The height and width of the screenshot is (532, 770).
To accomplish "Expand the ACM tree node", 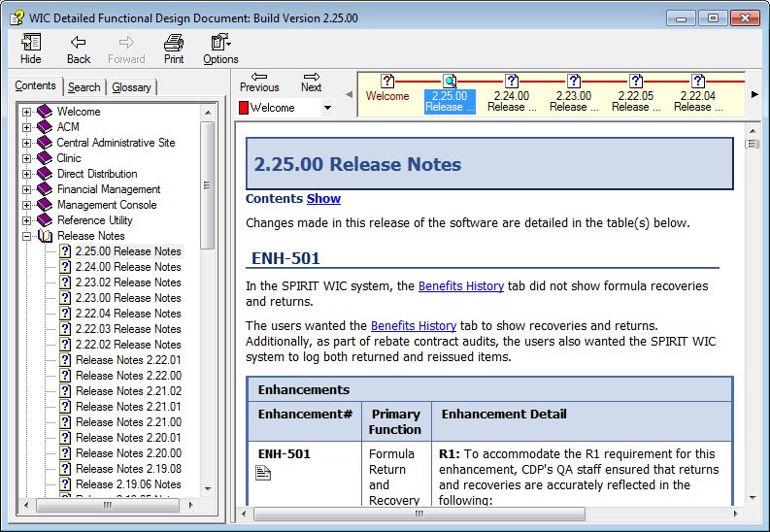I will click(26, 127).
